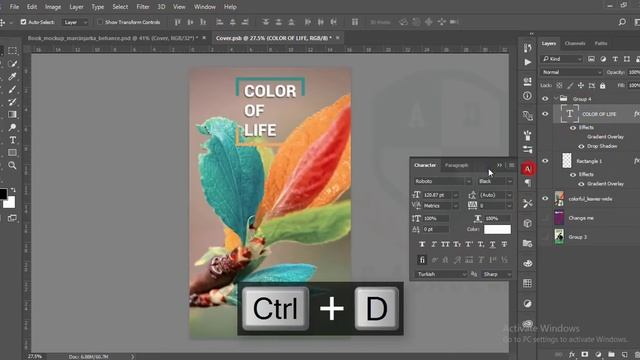The width and height of the screenshot is (640, 360).
Task: Uncheck the Auto-Select checkbox
Action: [x=23, y=22]
